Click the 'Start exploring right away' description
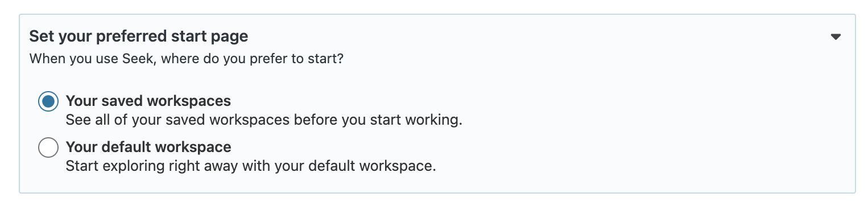The height and width of the screenshot is (205, 868). coord(251,167)
